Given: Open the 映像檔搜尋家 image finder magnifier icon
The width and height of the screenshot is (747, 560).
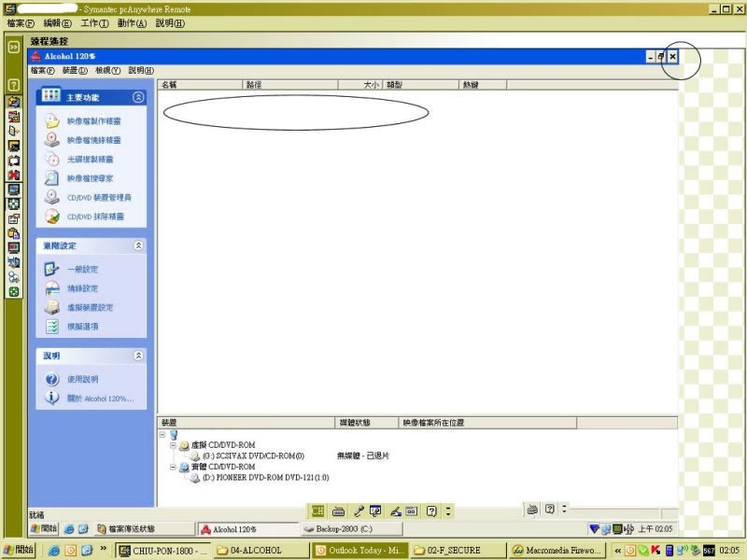Looking at the screenshot, I should [52, 178].
